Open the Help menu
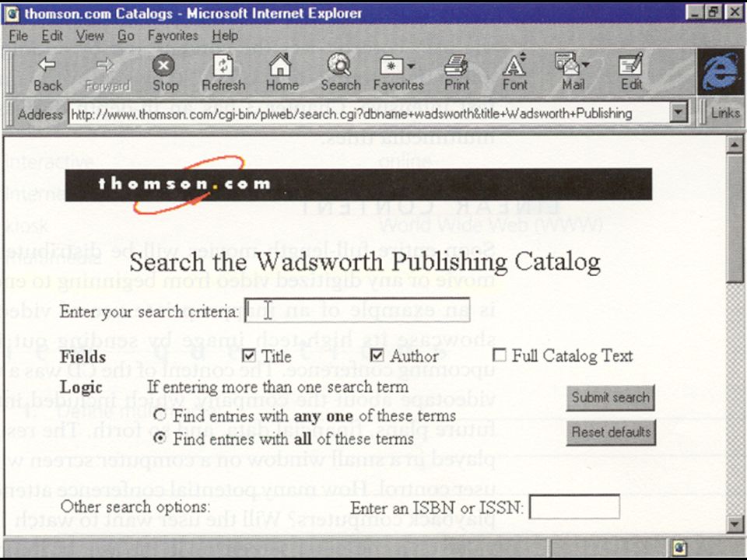 225,36
